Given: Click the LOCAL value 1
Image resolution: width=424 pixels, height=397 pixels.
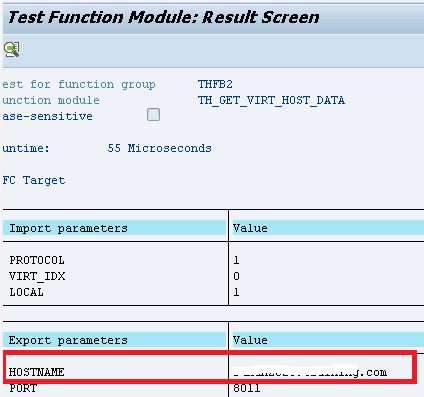Looking at the screenshot, I should point(236,292).
